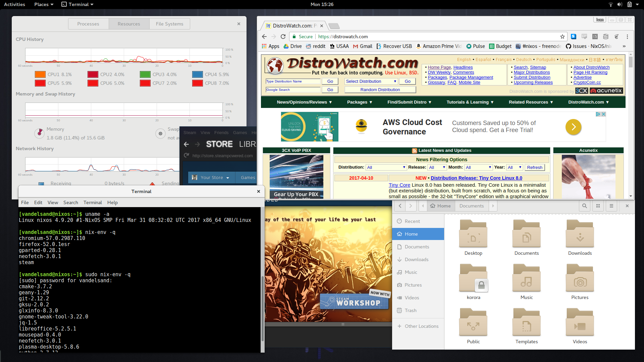
Task: Open the korora locked folder
Action: 474,278
